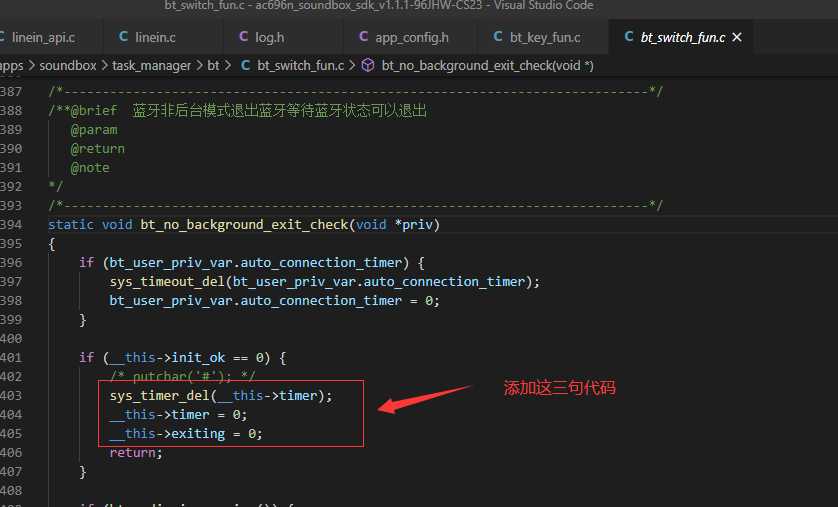This screenshot has width=838, height=507.
Task: Click the sys_timeout_del call on line 397
Action: pyautogui.click(x=324, y=282)
